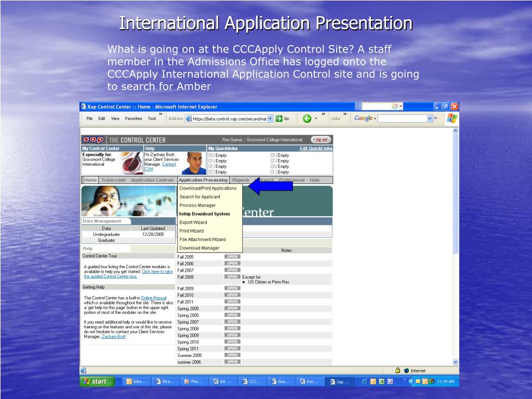Click the page icon in the address bar

coord(189,118)
